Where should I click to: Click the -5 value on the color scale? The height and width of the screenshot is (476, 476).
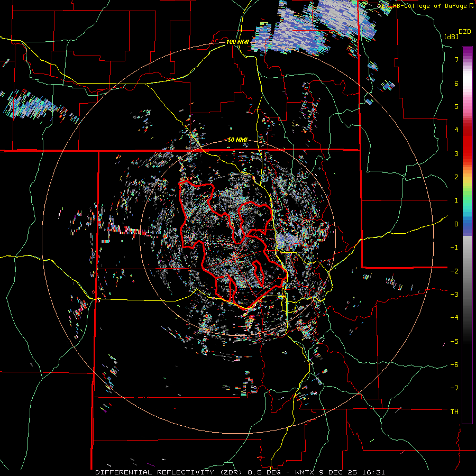tap(454, 341)
